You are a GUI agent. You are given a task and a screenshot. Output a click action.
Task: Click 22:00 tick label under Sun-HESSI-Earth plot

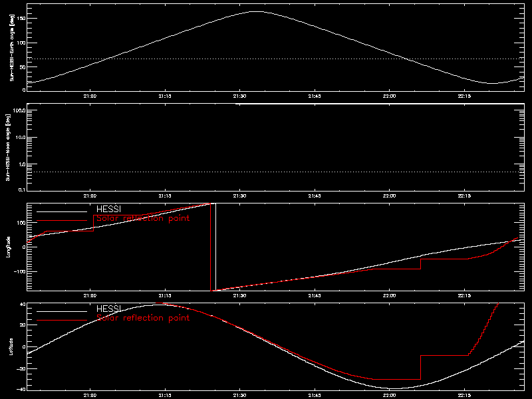coord(390,96)
